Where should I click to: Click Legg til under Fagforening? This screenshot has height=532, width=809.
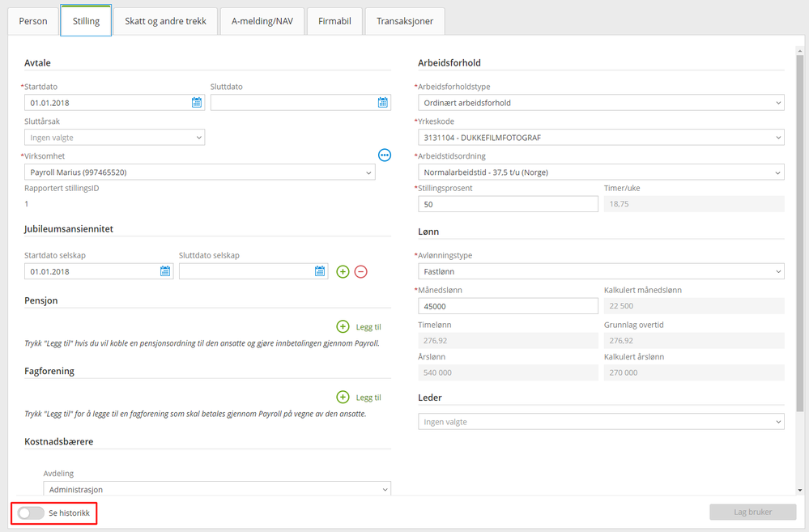coord(368,398)
